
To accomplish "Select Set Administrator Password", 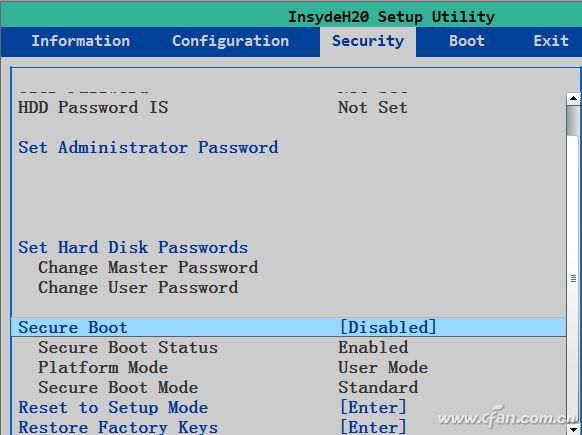I will pos(148,148).
